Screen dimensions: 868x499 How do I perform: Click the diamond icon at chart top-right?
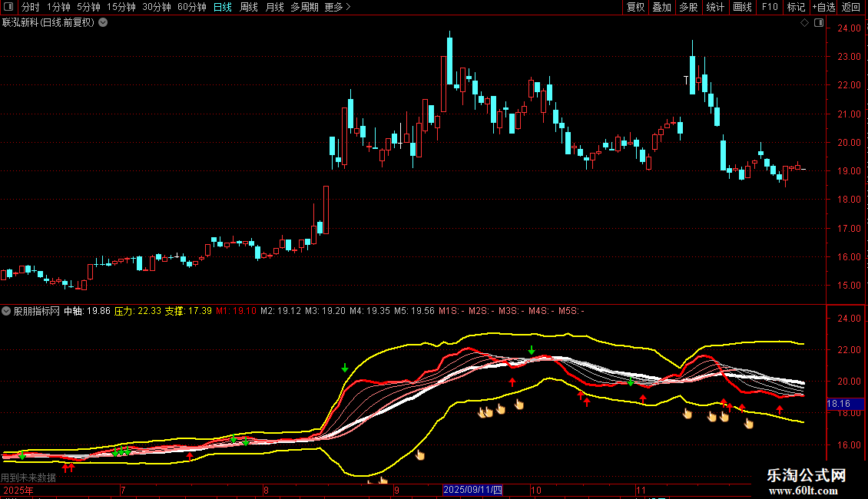804,23
